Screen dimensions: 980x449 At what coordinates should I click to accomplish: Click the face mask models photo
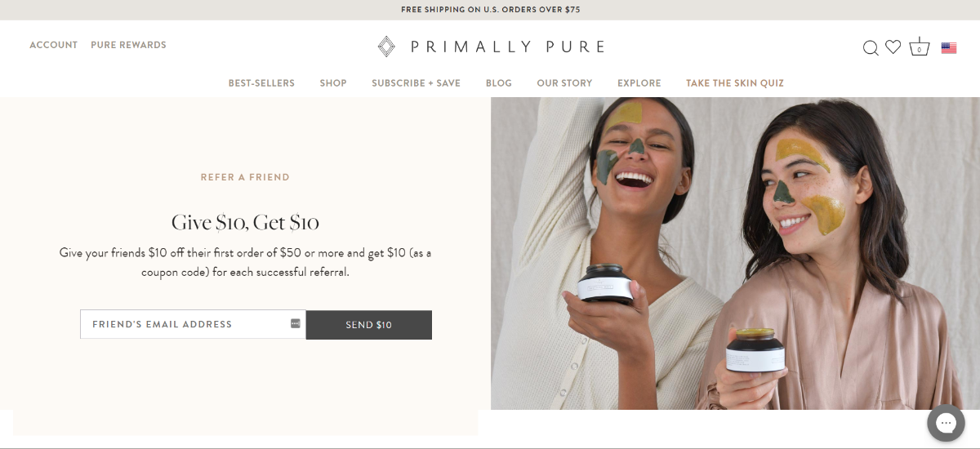pyautogui.click(x=735, y=253)
